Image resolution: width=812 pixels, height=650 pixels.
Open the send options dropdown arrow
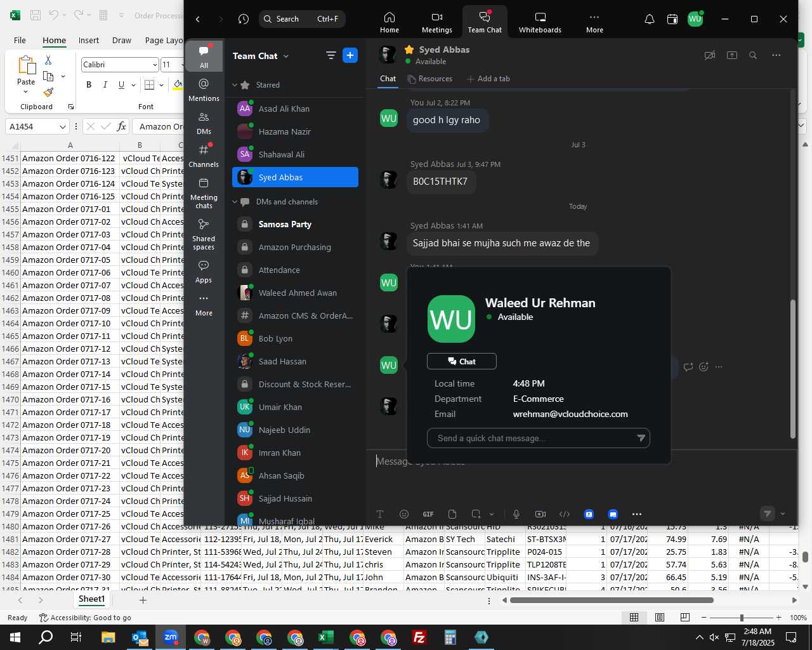click(x=783, y=514)
